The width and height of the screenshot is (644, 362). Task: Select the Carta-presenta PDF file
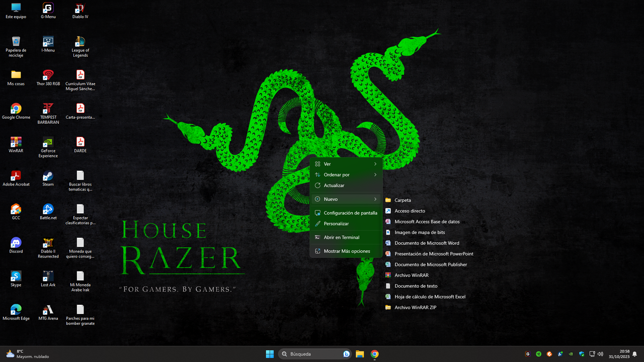pyautogui.click(x=80, y=111)
